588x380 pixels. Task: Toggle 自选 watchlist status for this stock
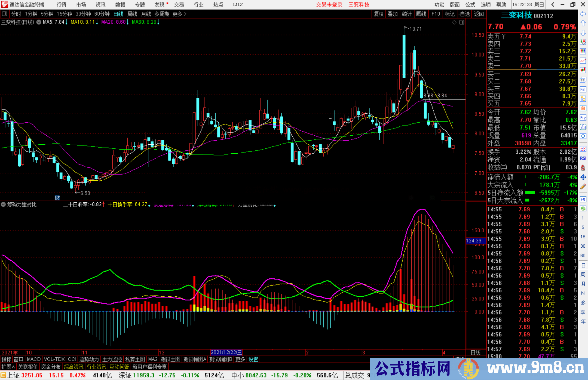[x=464, y=14]
